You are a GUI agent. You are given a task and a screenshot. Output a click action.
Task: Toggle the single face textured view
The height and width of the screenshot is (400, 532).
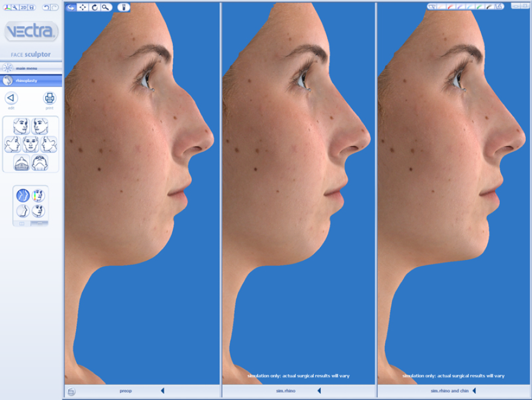(x=38, y=211)
